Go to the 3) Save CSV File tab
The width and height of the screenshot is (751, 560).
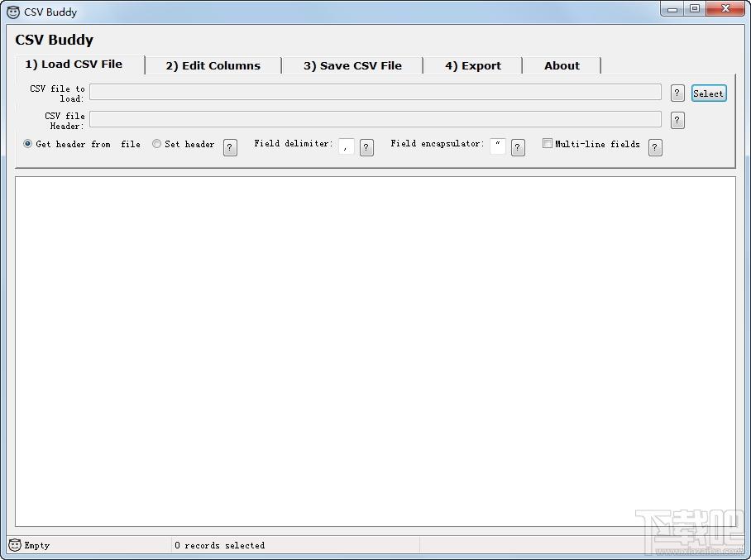coord(352,65)
